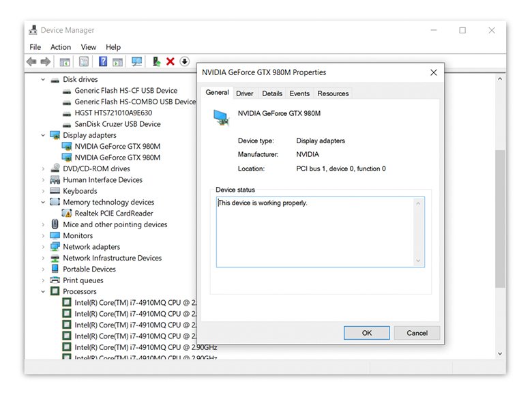Screen dimensions: 532x395
Task: Collapse the Processors category
Action: 43,291
